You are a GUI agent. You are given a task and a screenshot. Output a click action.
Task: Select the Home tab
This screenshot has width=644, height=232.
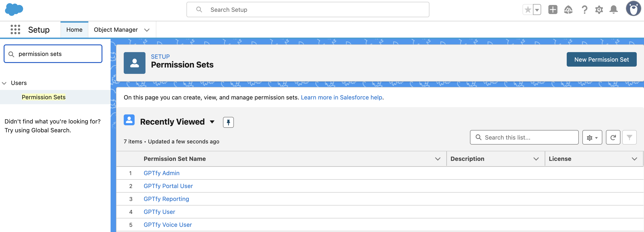pos(74,30)
